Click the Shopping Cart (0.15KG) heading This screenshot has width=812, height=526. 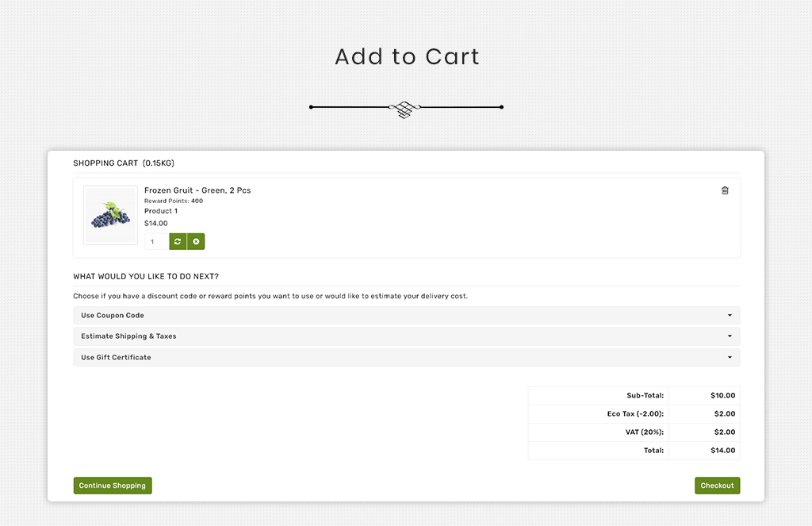coord(124,163)
